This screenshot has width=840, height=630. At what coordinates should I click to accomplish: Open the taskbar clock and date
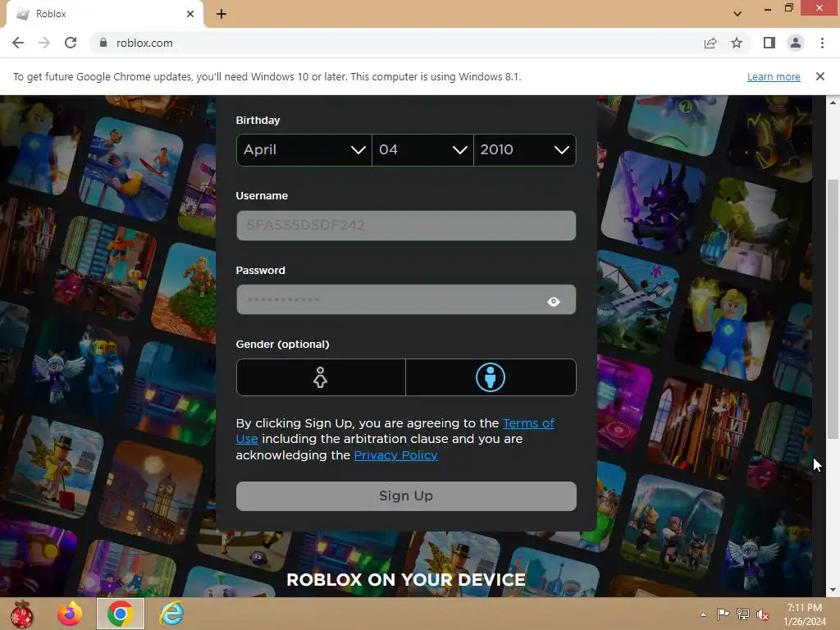tap(805, 614)
